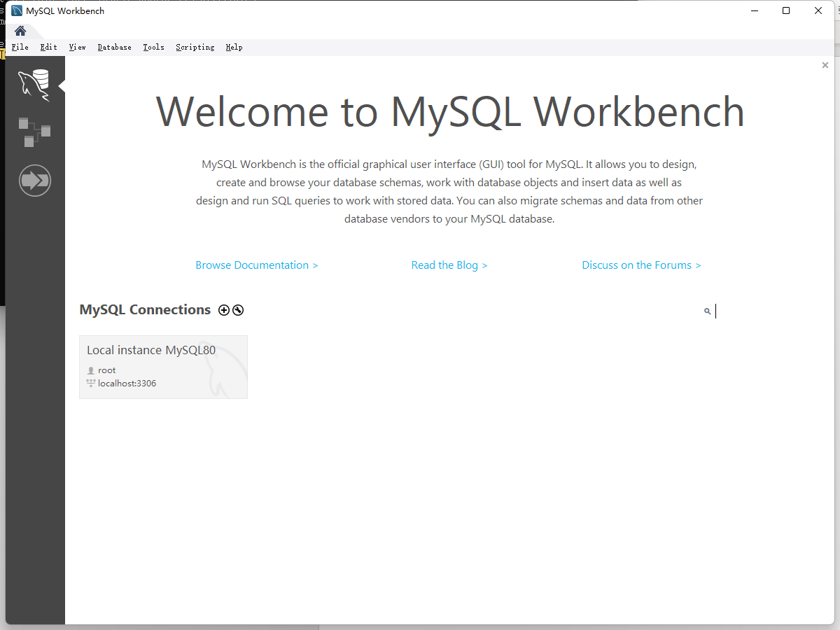Minimize the MySQL Workbench window
Image resolution: width=840 pixels, height=630 pixels.
(755, 10)
